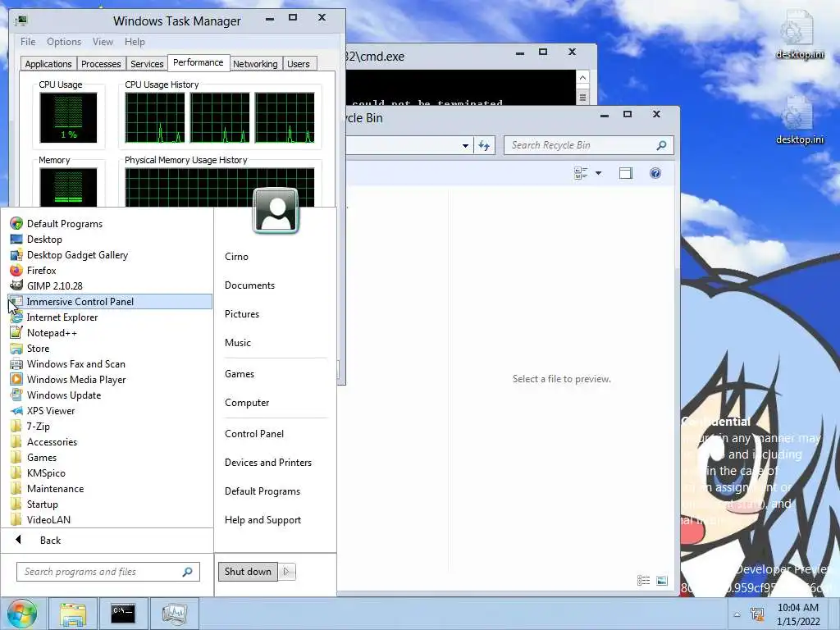
Task: Open Windows Fax and Scan icon
Action: pos(16,363)
